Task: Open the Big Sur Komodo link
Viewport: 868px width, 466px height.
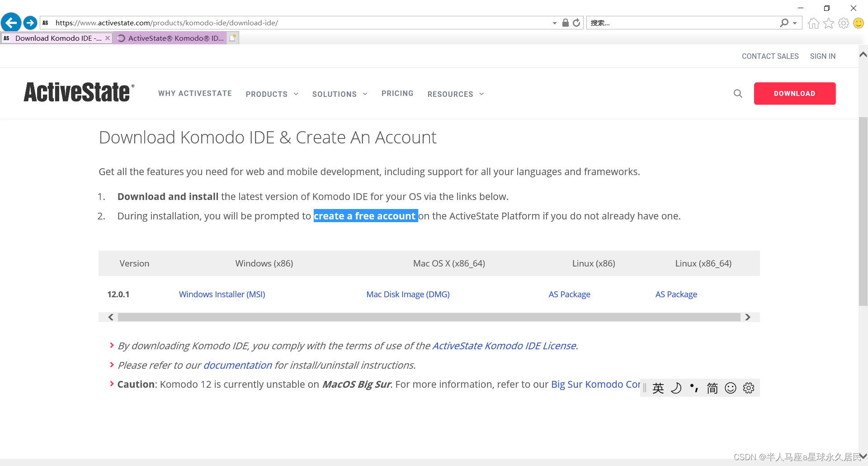Action: pyautogui.click(x=595, y=385)
